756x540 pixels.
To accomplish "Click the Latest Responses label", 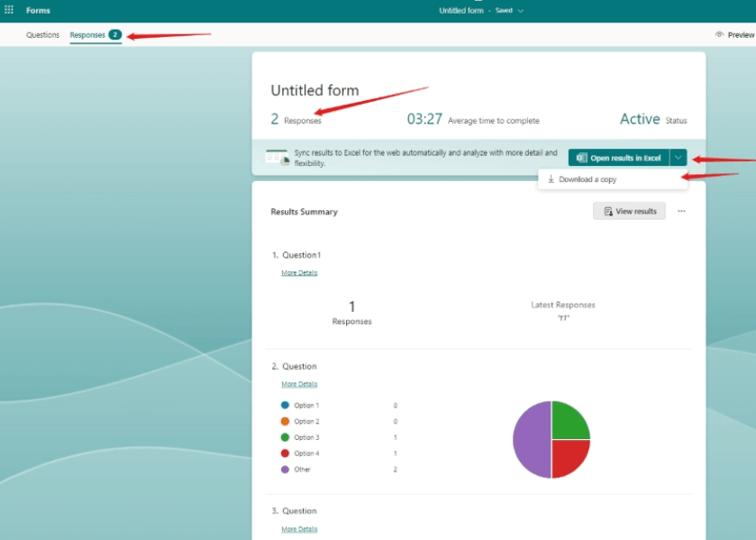I will 563,305.
